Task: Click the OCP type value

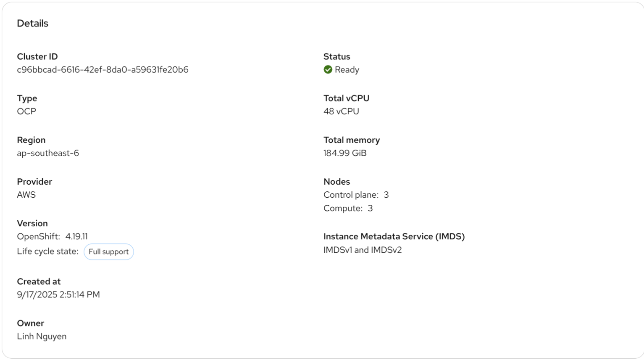Action: coord(26,111)
